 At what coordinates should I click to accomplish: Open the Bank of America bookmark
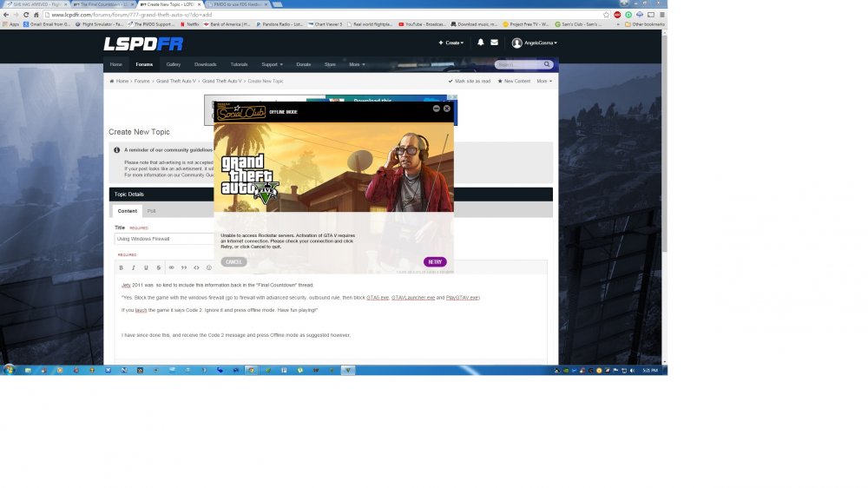pyautogui.click(x=227, y=24)
